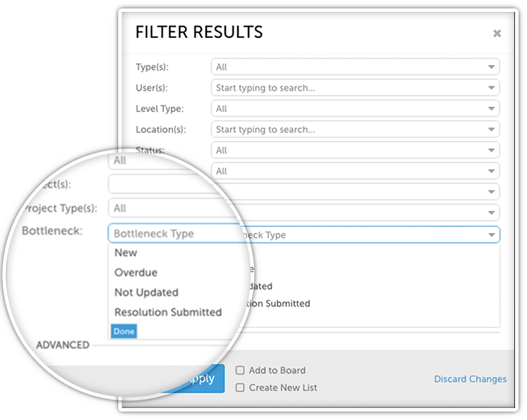Check the Create New List checkbox
527x420 pixels.
(240, 388)
